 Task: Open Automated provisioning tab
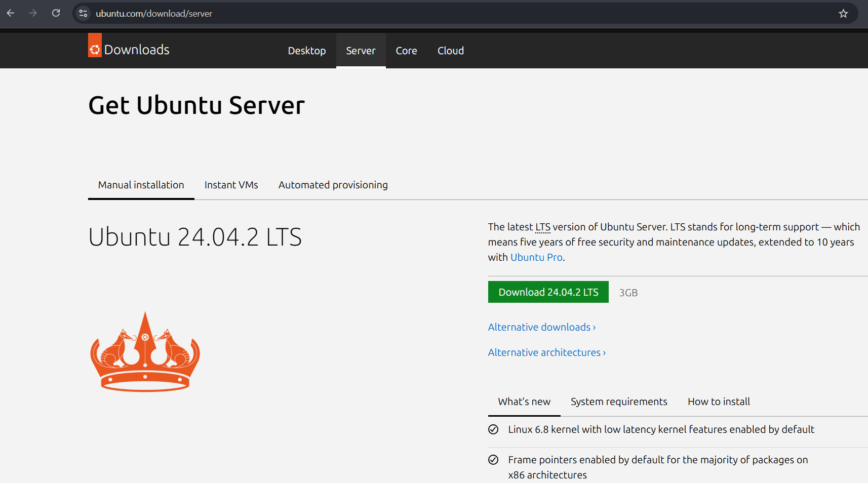click(333, 185)
